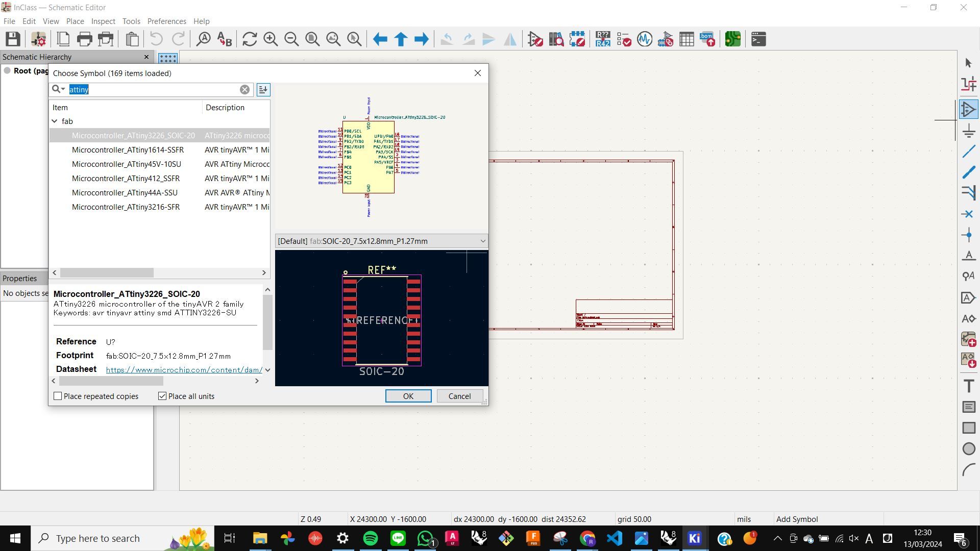Open Spotify from the taskbar
The width and height of the screenshot is (980, 551).
371,538
